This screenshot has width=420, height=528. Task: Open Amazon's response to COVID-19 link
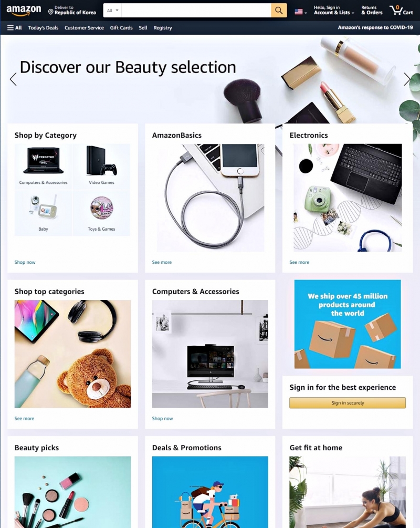pos(375,27)
